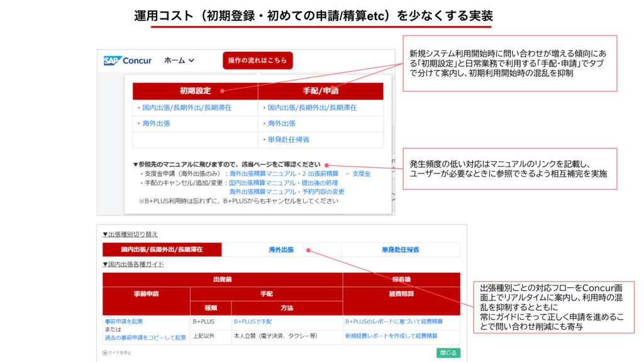The height and width of the screenshot is (362, 644).
Task: Click the 方法 sub-header cell
Action: tap(287, 308)
